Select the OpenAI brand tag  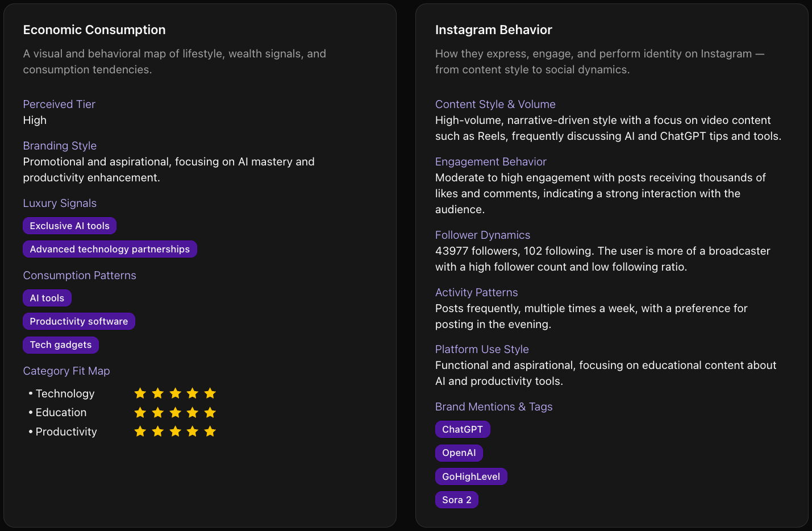click(459, 453)
